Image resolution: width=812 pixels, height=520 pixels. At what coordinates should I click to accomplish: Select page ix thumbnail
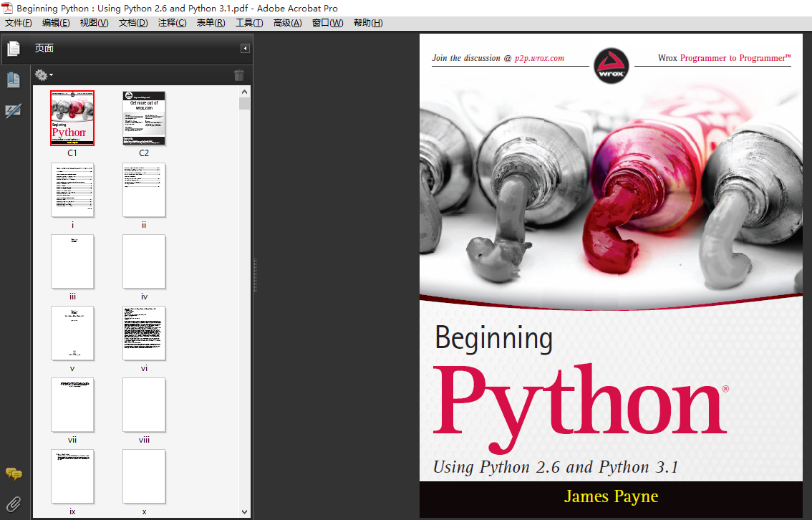tap(72, 476)
